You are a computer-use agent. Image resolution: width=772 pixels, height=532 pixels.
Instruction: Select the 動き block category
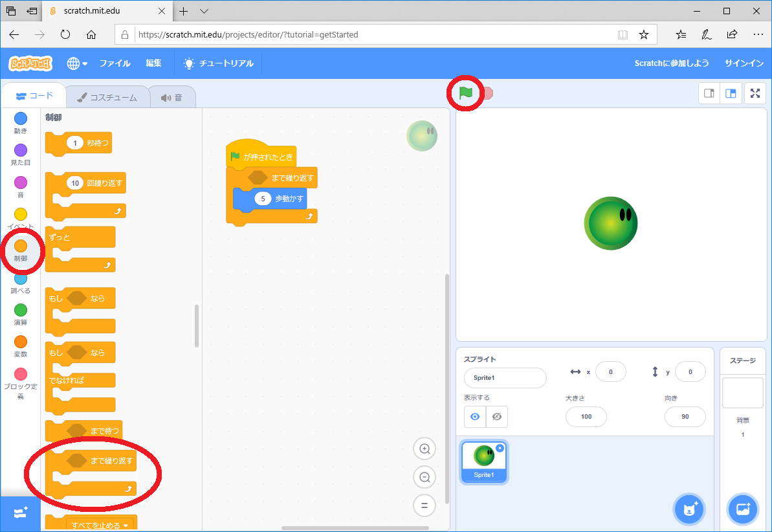point(21,123)
